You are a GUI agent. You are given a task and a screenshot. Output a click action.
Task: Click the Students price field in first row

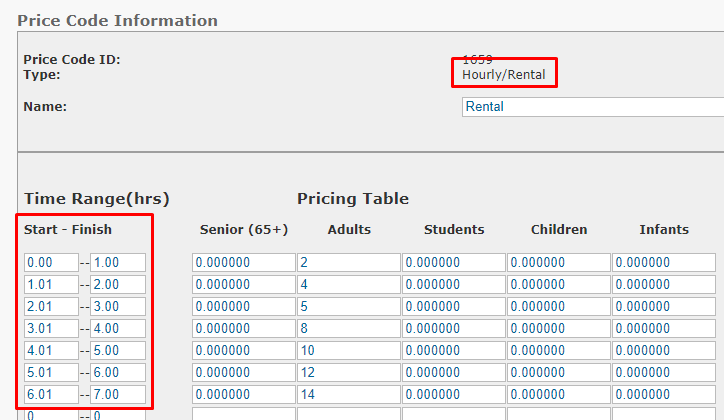click(454, 263)
